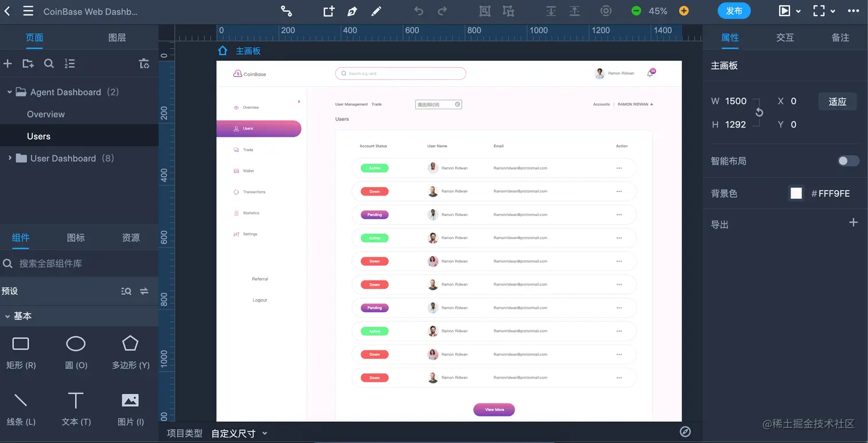Screen dimensions: 868x443
Task: Switch to the 页面 pages tab
Action: pos(34,37)
